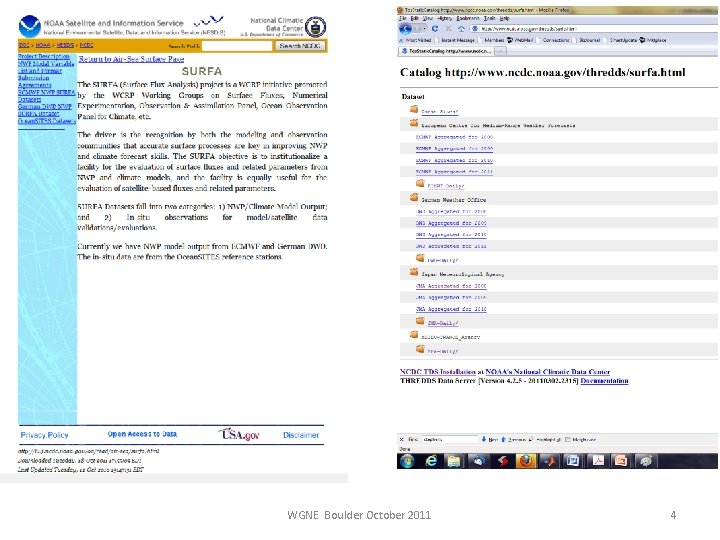Open the Most Visited bookmark
The height and width of the screenshot is (540, 720).
(416, 40)
